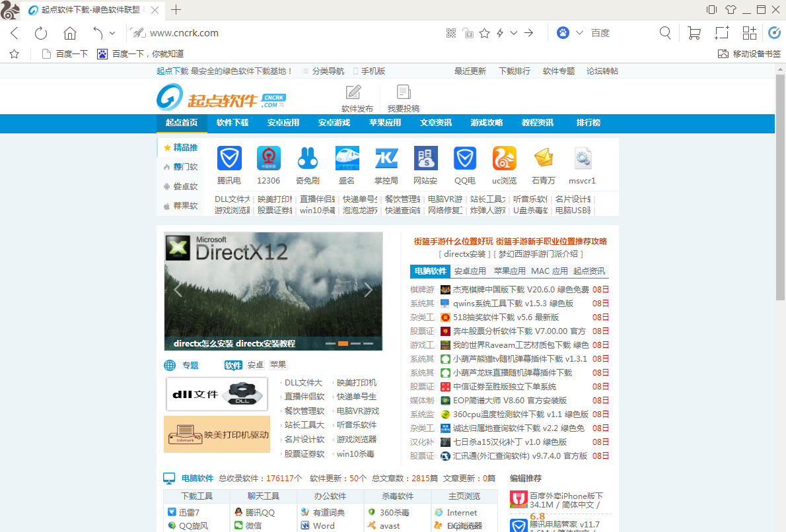The width and height of the screenshot is (786, 532).
Task: Open the browser's shopping cart icon
Action: click(693, 32)
